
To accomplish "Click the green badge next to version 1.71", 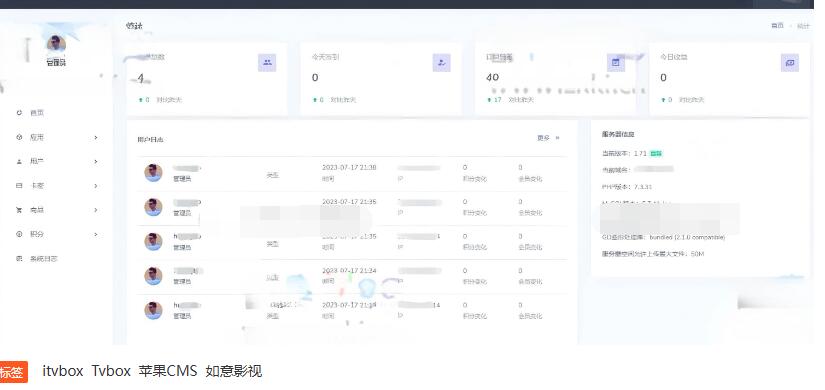I will 656,154.
